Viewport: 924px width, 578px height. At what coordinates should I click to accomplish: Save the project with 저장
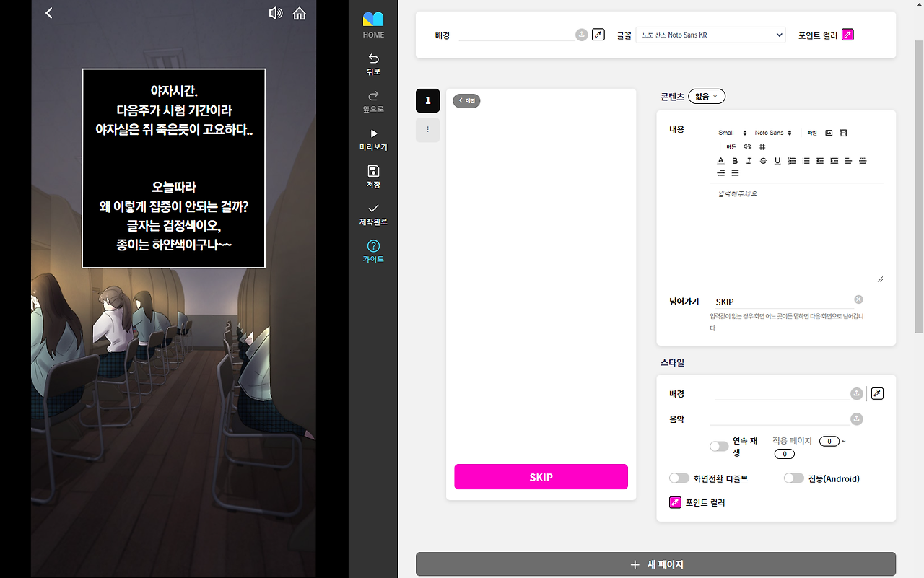coord(373,176)
